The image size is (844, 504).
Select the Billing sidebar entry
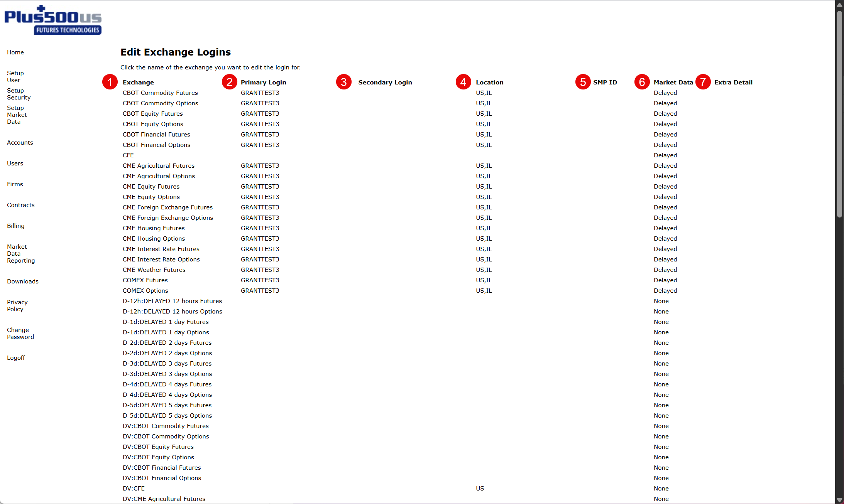tap(16, 226)
